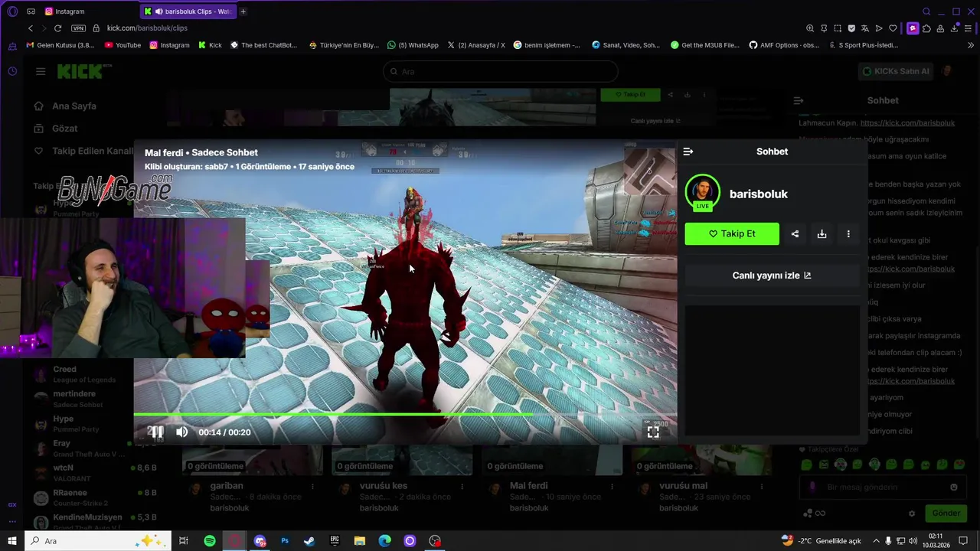Open Ana Sayfa in sidebar
The image size is (980, 551).
click(x=74, y=106)
